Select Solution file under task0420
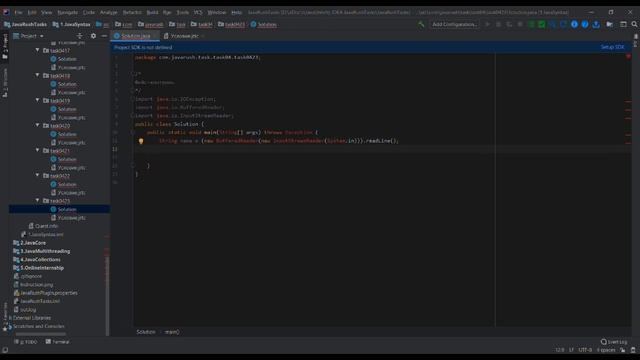 63,134
